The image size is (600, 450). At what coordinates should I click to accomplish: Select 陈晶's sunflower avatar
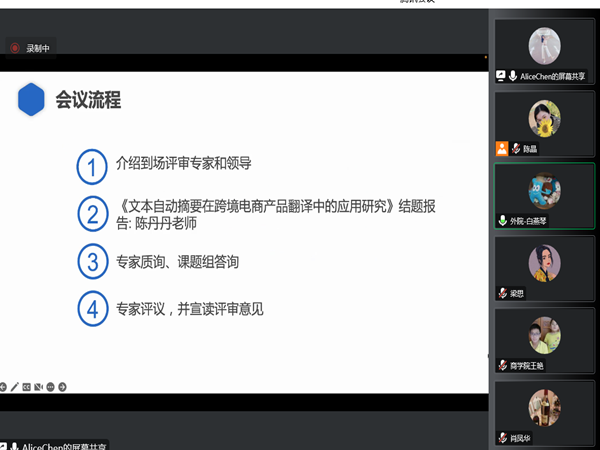click(x=545, y=118)
